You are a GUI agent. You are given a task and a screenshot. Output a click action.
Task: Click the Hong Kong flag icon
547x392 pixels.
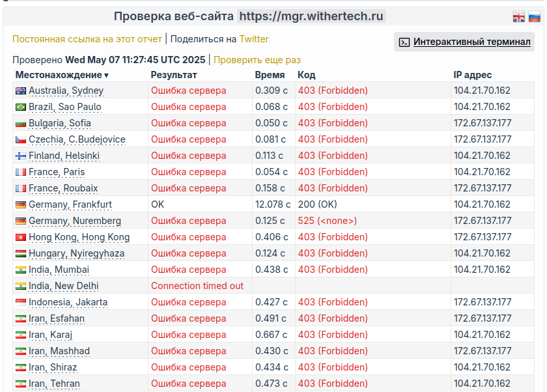20,237
